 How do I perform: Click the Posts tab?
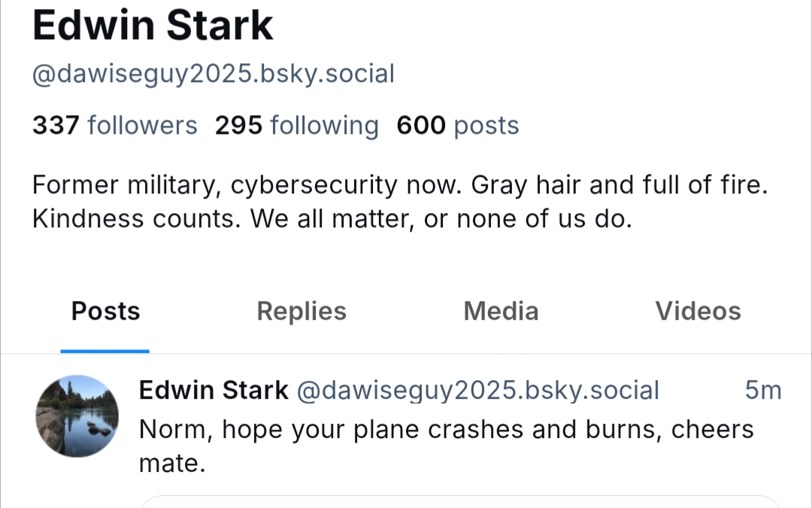click(105, 311)
